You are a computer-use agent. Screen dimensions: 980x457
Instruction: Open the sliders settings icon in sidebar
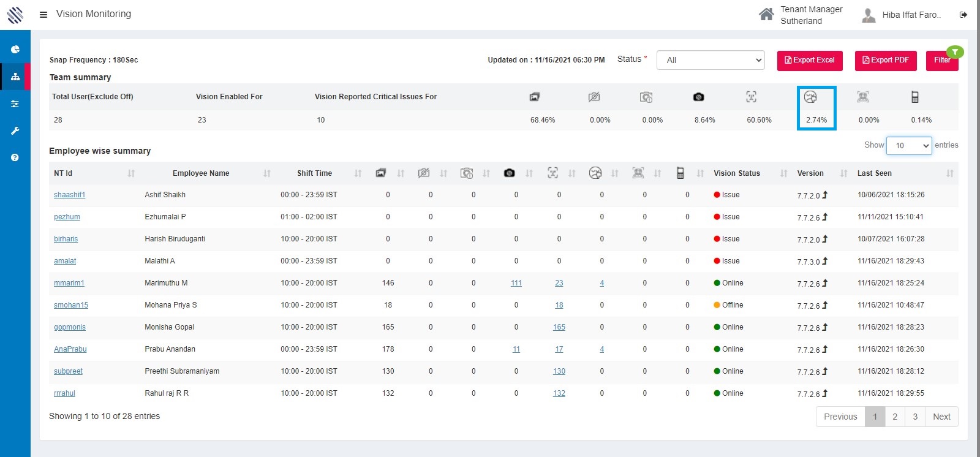point(15,104)
